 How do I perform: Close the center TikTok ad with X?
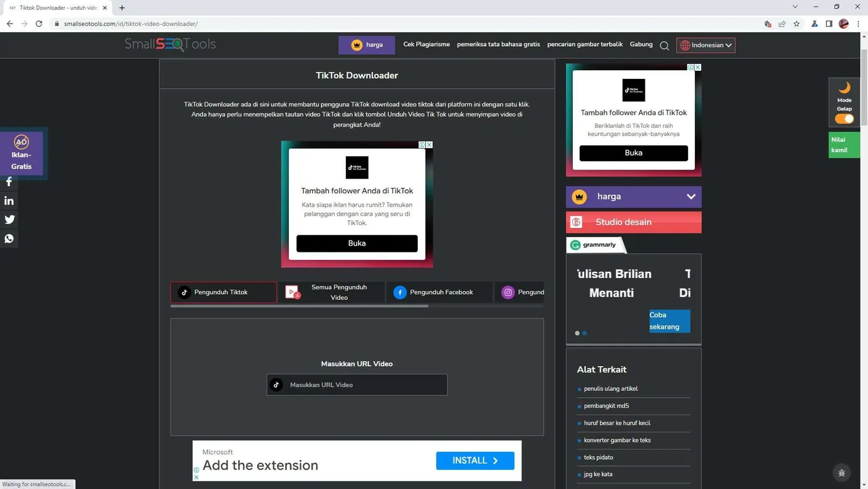(429, 145)
